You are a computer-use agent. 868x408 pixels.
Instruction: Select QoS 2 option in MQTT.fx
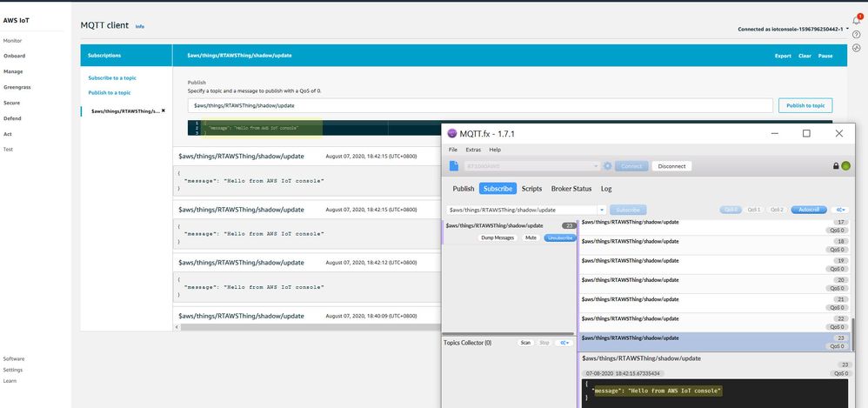778,210
